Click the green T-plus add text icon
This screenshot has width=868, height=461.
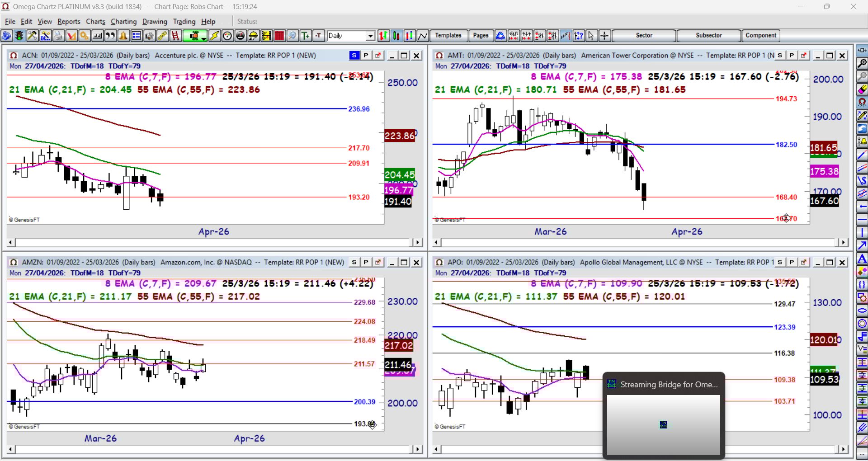click(306, 36)
